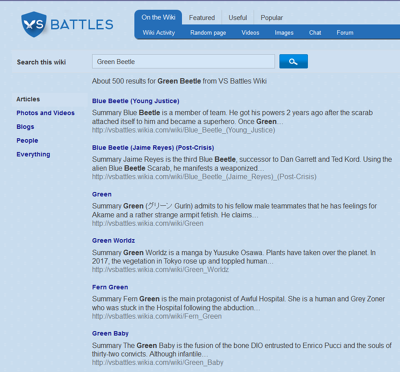Open the Green Worldz result
The width and height of the screenshot is (400, 372).
point(113,241)
